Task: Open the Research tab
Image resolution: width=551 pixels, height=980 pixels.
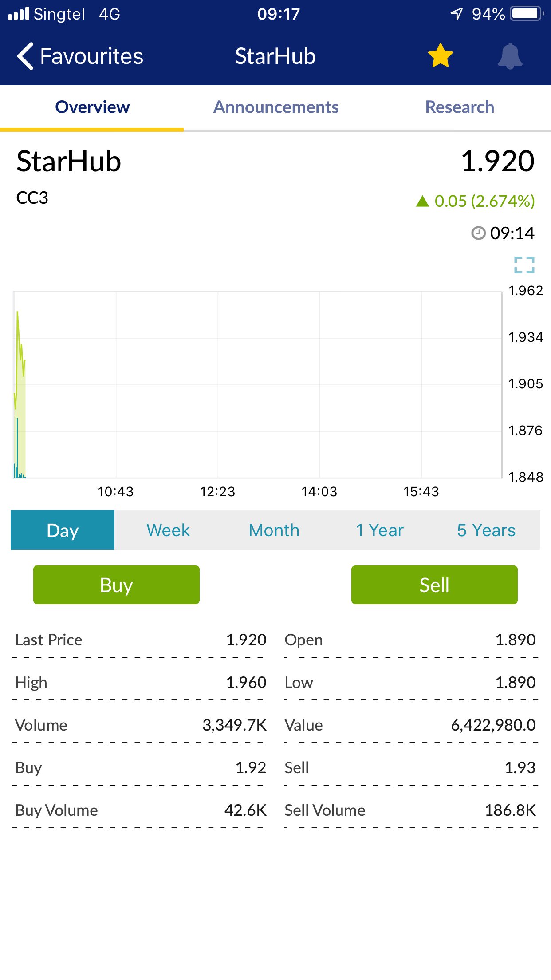Action: pyautogui.click(x=460, y=107)
